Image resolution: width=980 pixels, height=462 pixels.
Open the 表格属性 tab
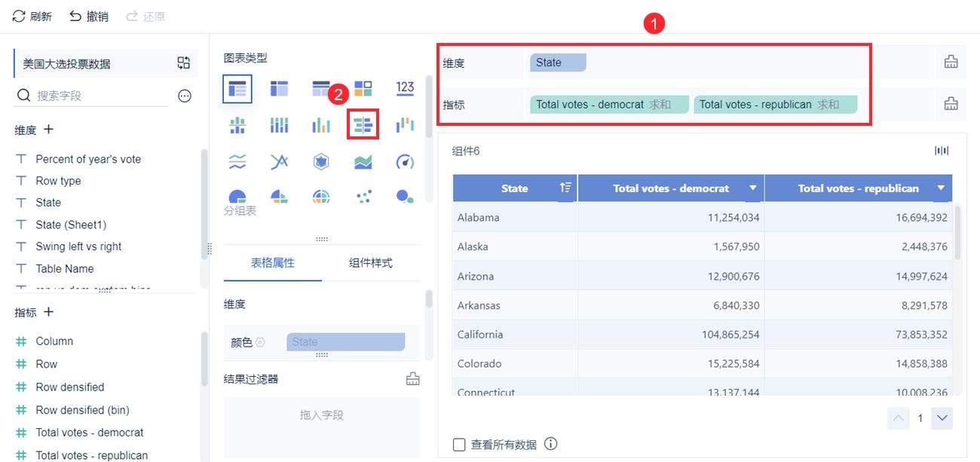(x=272, y=263)
